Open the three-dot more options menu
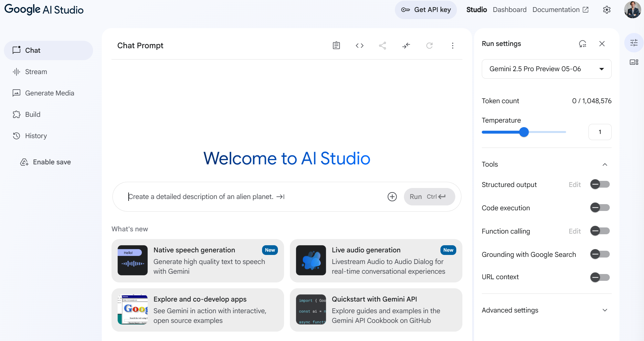This screenshot has width=644, height=341. [452, 46]
